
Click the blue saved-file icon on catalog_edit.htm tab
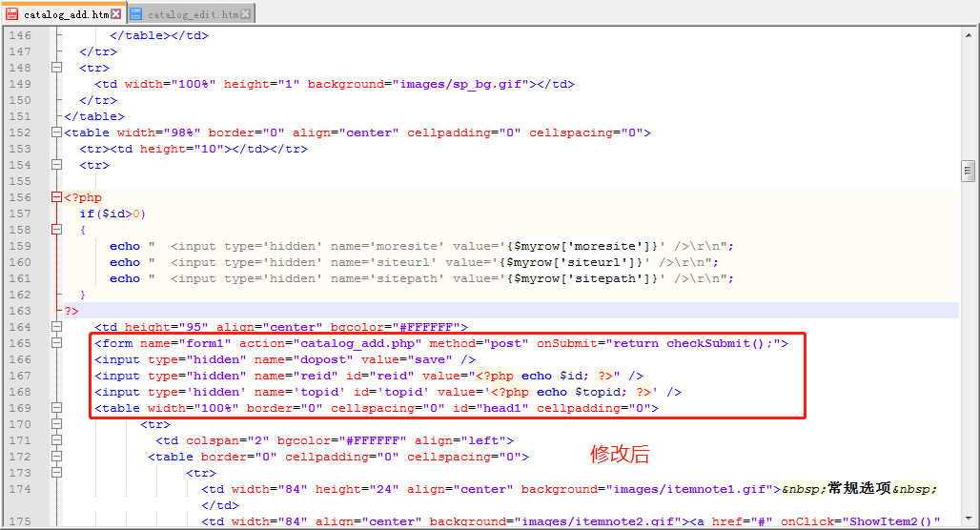[x=136, y=14]
